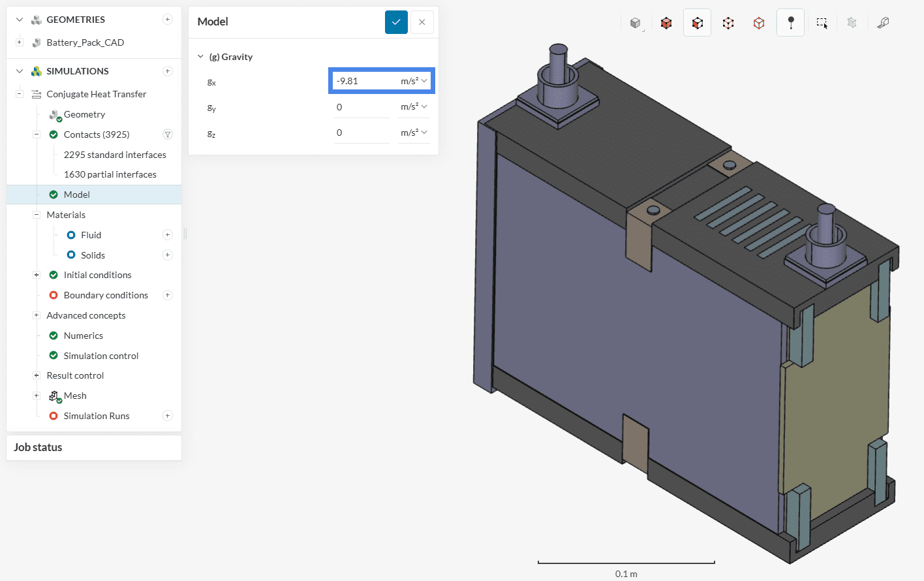Click the Contacts filter icon
This screenshot has height=581, width=924.
168,134
